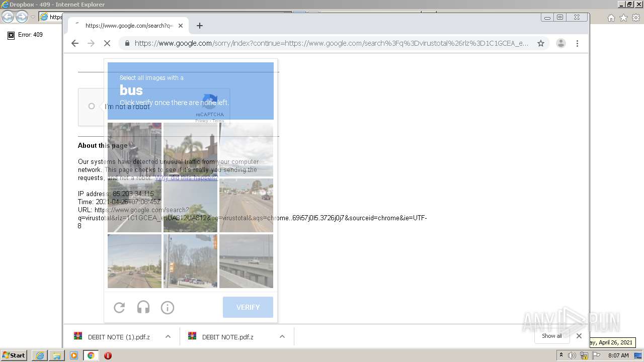The width and height of the screenshot is (644, 362).
Task: Open a new tab with the plus icon
Action: 200,26
